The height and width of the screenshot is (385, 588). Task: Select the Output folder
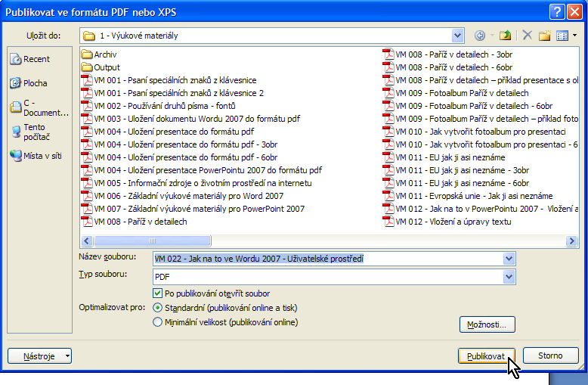[x=101, y=67]
